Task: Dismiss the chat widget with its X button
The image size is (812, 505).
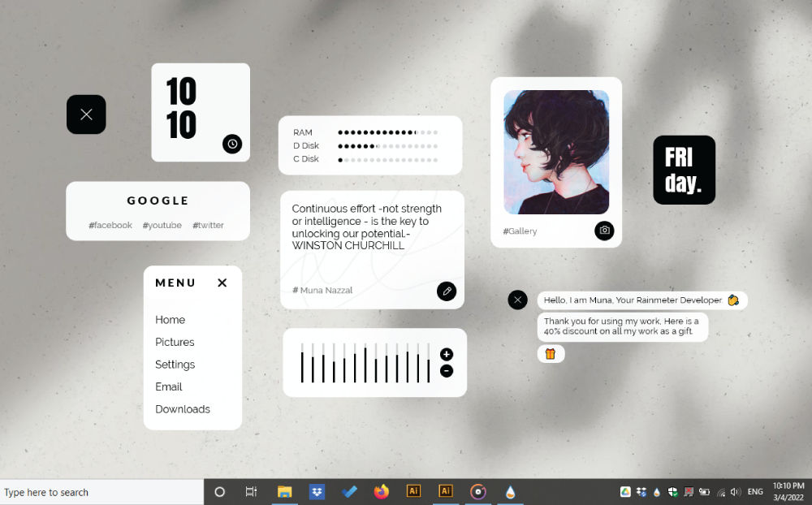Action: (517, 300)
